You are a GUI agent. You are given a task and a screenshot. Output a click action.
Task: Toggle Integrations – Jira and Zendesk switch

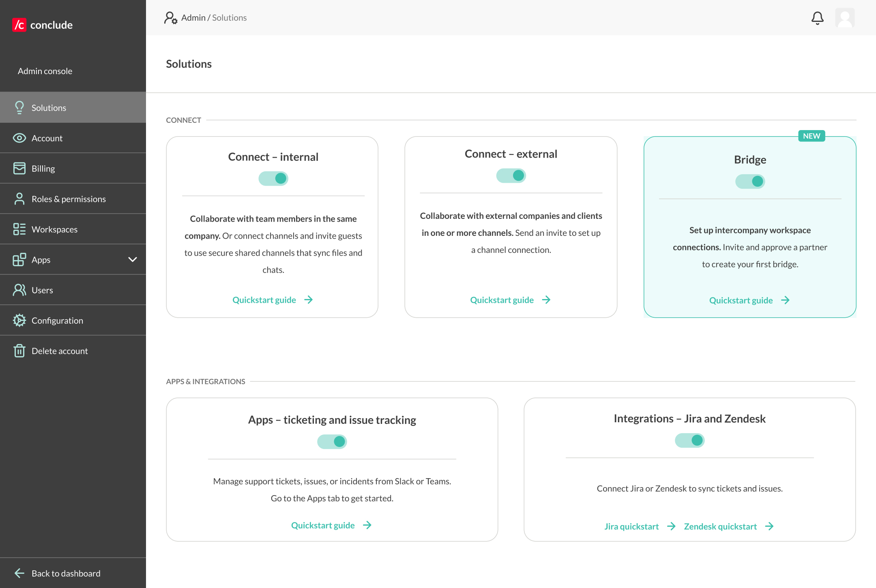pos(690,440)
